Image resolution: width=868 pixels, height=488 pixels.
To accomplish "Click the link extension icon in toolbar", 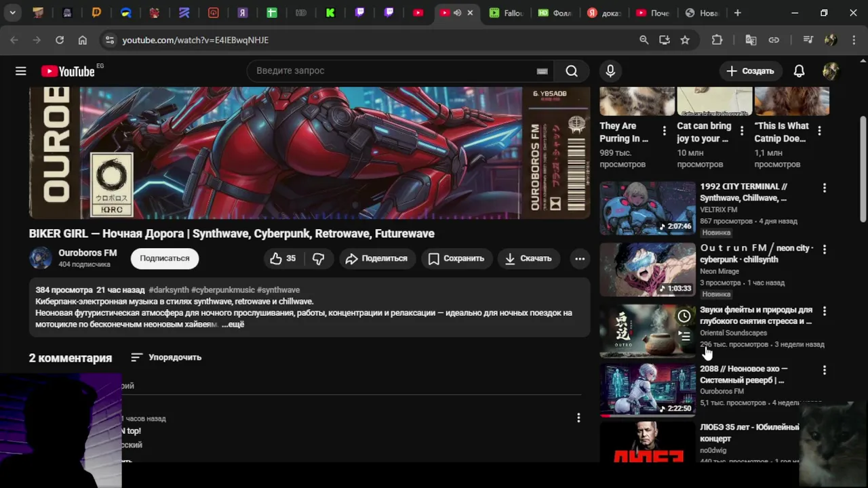I will 774,40.
